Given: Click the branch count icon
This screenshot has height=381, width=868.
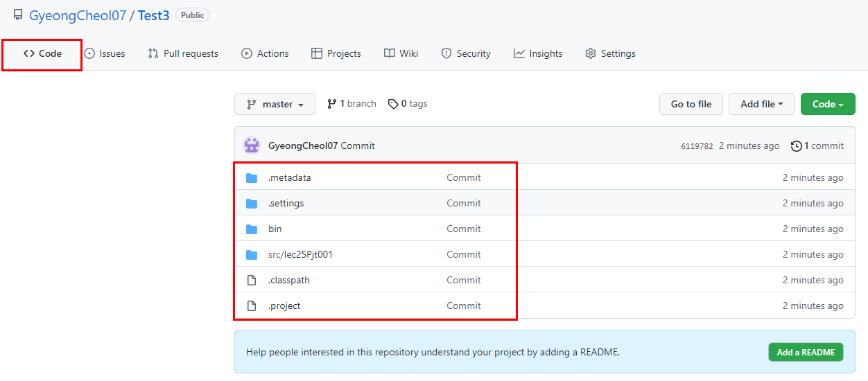Looking at the screenshot, I should coord(332,104).
